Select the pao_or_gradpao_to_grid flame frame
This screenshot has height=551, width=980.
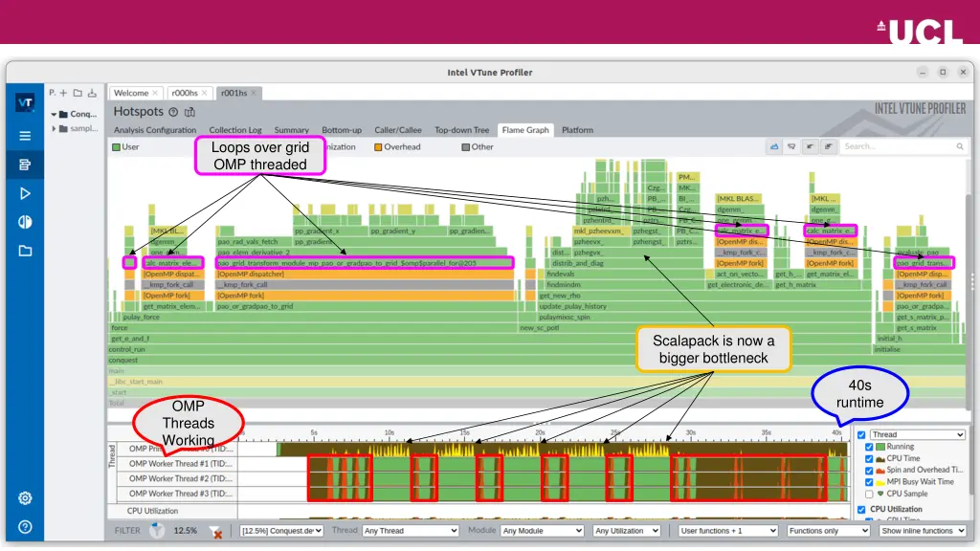[x=367, y=307]
